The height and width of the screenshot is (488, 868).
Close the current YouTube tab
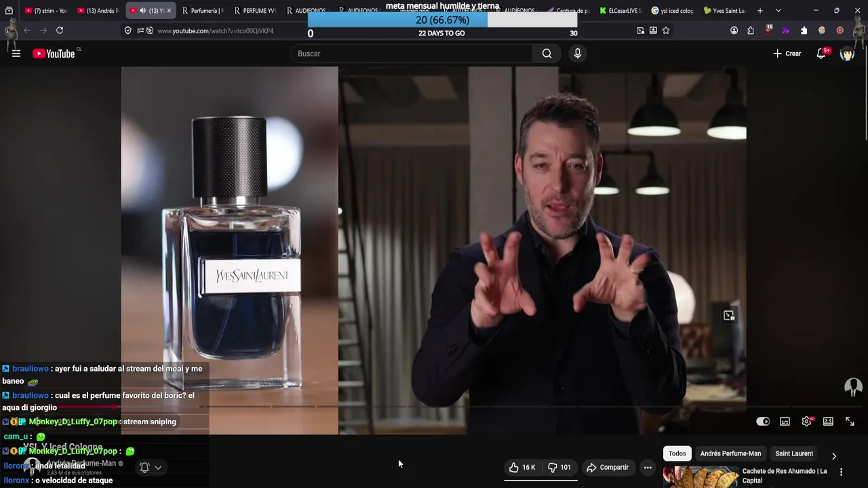[169, 11]
